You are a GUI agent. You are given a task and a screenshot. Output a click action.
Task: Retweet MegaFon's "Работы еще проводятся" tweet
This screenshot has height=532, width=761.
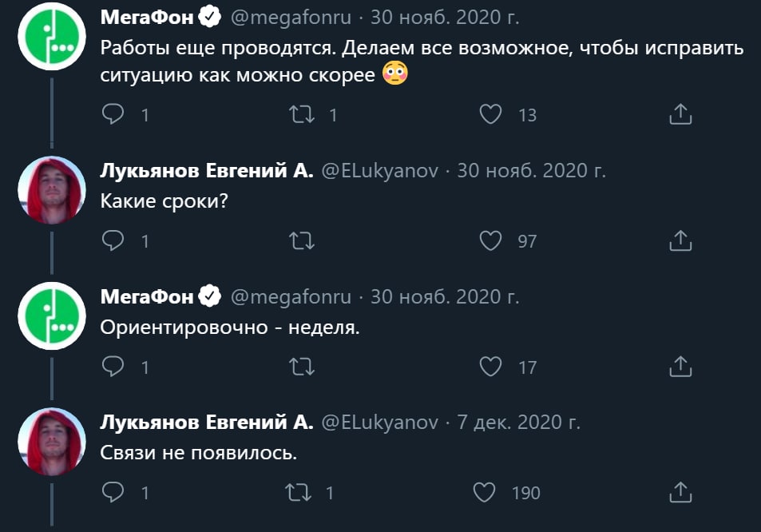[x=303, y=115]
